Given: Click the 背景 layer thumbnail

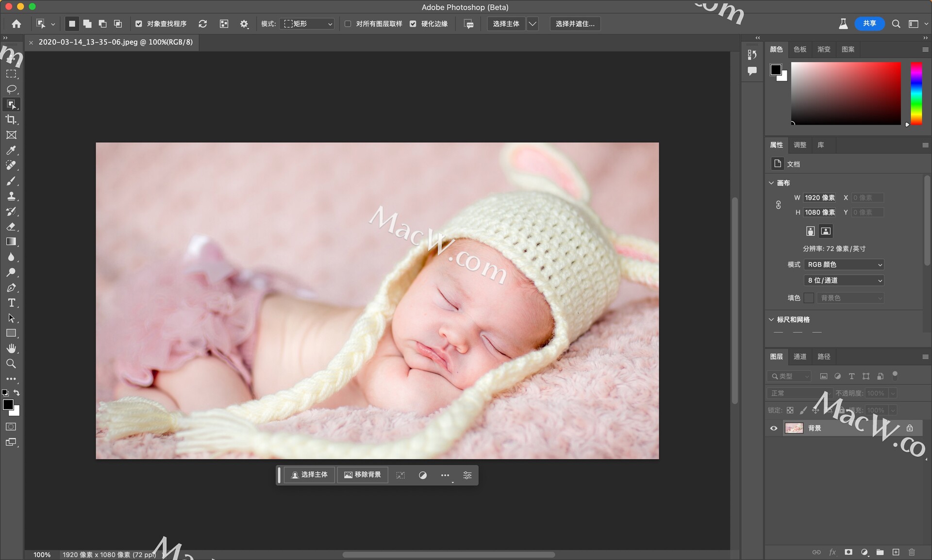Looking at the screenshot, I should (794, 428).
